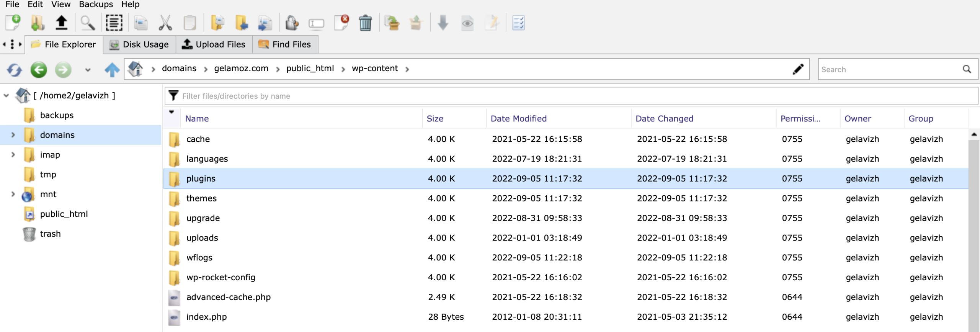Click the eye View file icon

467,23
